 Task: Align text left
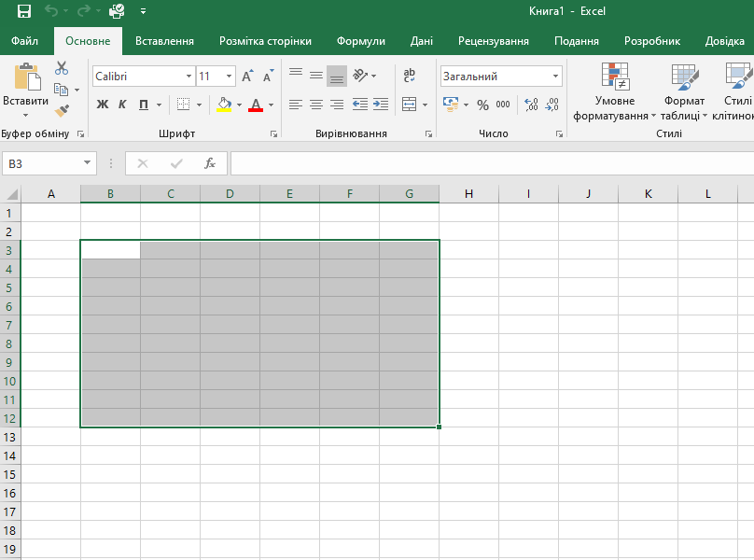pos(296,105)
